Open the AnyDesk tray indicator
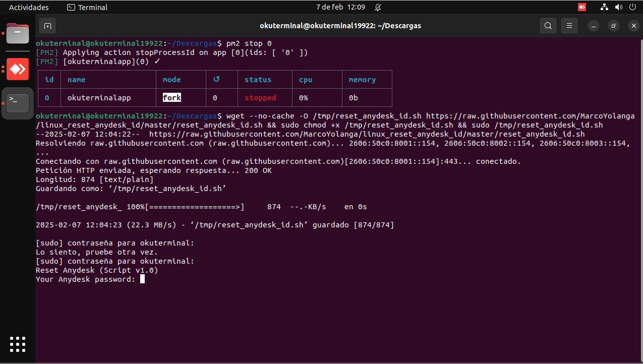Viewport: 643px width, 364px height. point(582,8)
